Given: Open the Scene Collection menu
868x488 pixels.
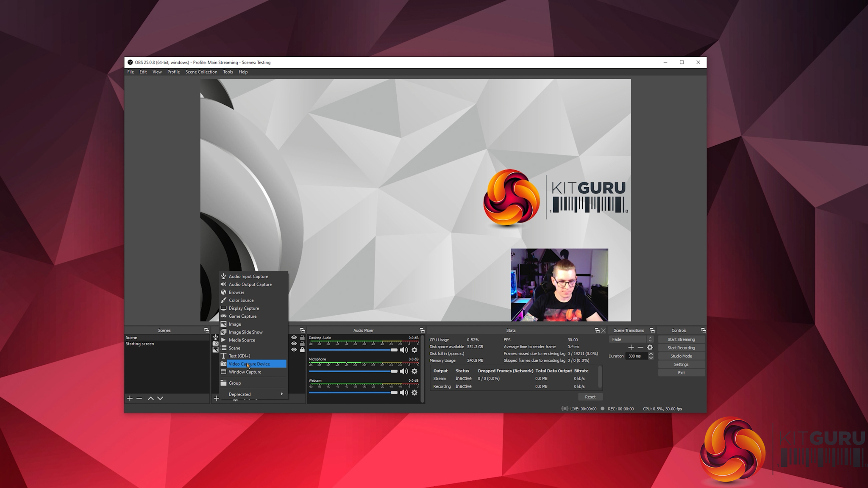Looking at the screenshot, I should (x=201, y=72).
